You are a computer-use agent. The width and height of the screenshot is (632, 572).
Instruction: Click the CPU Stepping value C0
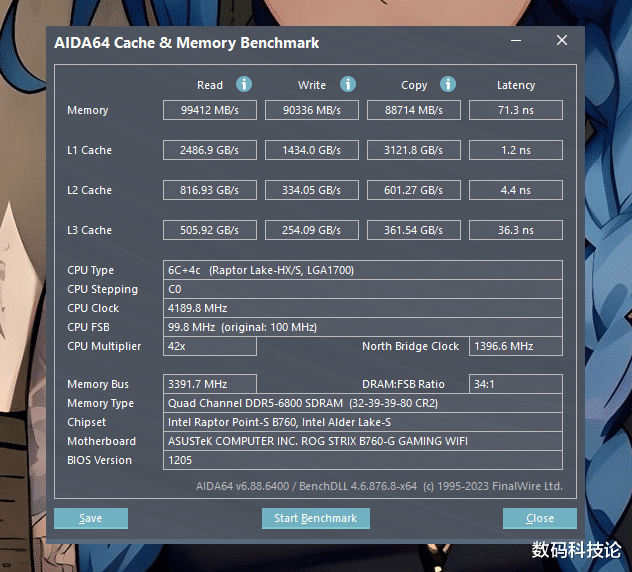tap(363, 289)
